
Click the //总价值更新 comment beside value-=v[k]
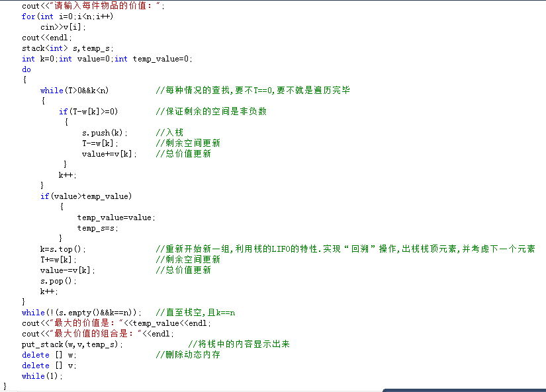183,270
